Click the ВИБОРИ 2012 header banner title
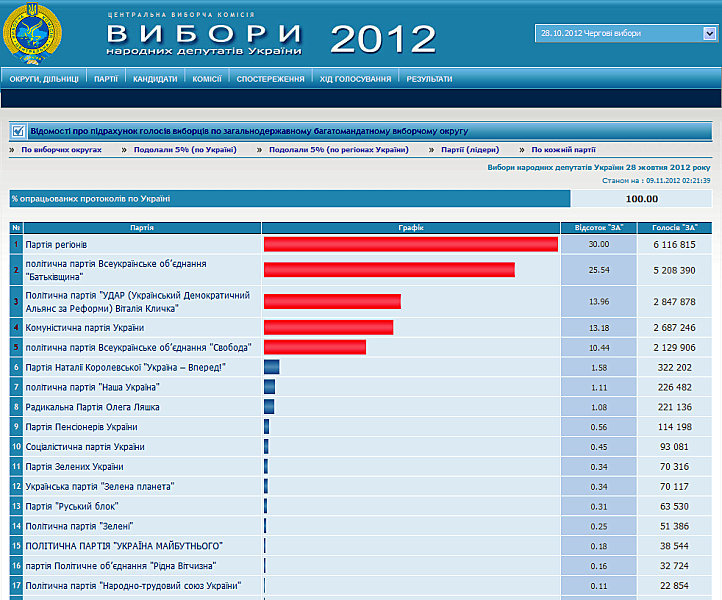 point(270,38)
